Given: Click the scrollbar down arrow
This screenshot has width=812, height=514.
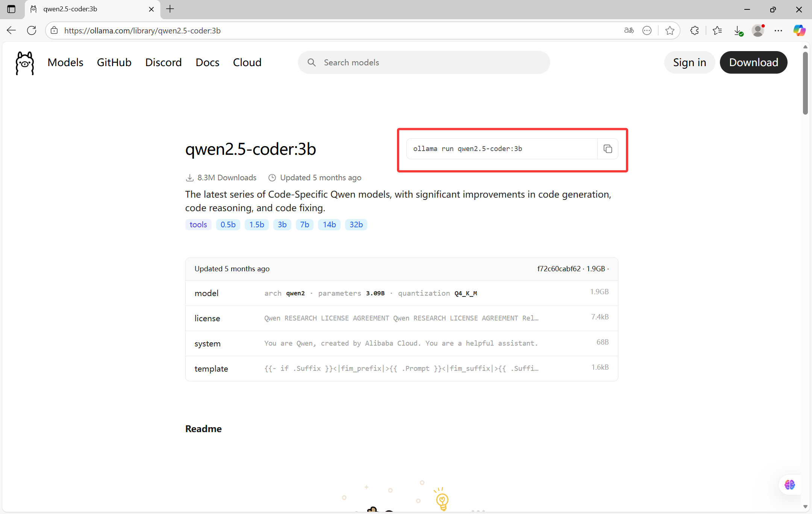Looking at the screenshot, I should (805, 506).
